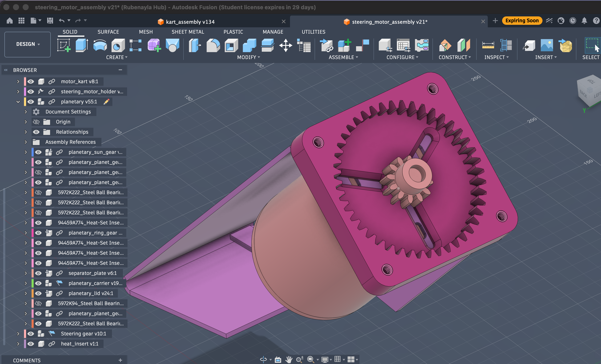
Task: Select the Press Pull tool
Action: (195, 45)
